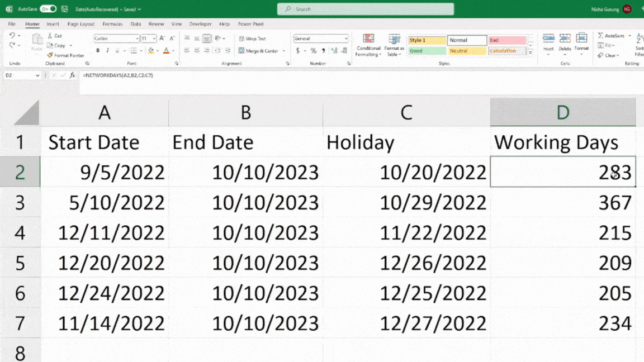The height and width of the screenshot is (362, 644).
Task: Click the Delete Cells icon
Action: tap(565, 39)
